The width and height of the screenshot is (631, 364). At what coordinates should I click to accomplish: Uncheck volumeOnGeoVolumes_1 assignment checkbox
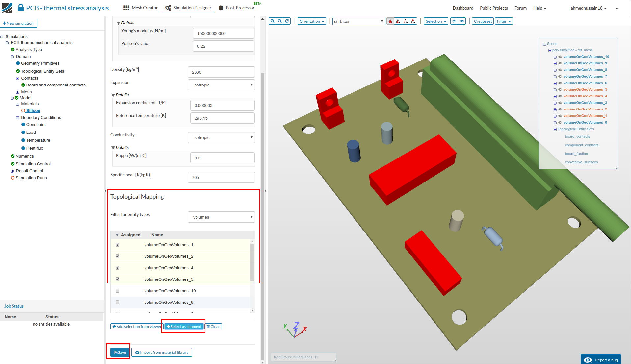pos(118,245)
